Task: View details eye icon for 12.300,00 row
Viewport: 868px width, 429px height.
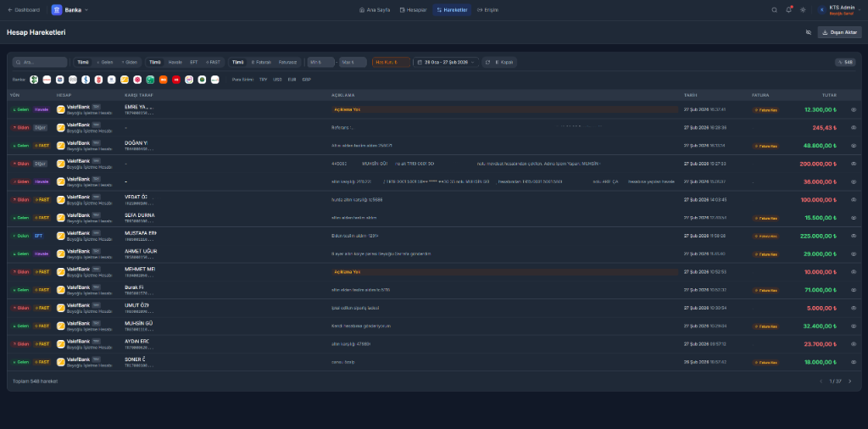Action: point(854,109)
